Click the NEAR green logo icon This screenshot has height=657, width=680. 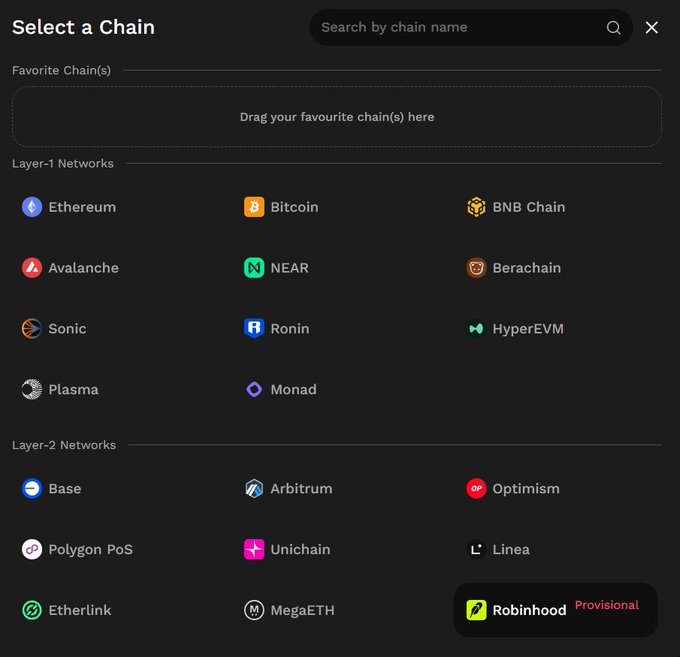254,268
